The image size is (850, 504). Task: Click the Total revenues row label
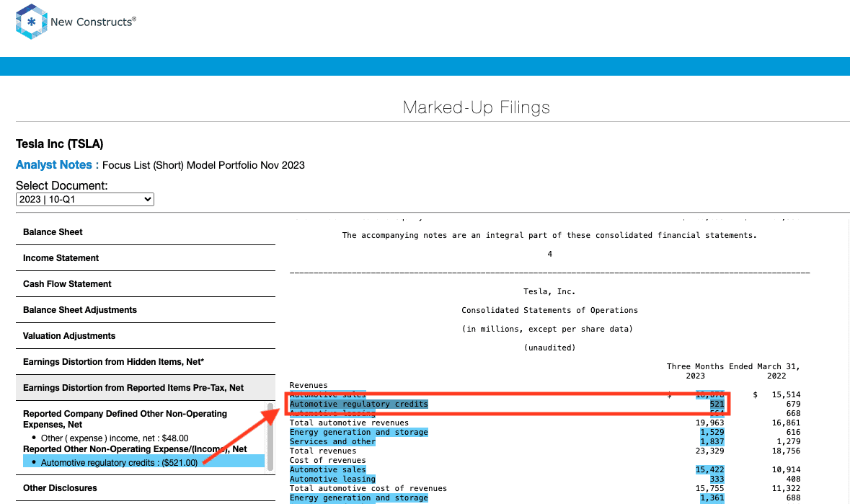tap(322, 451)
